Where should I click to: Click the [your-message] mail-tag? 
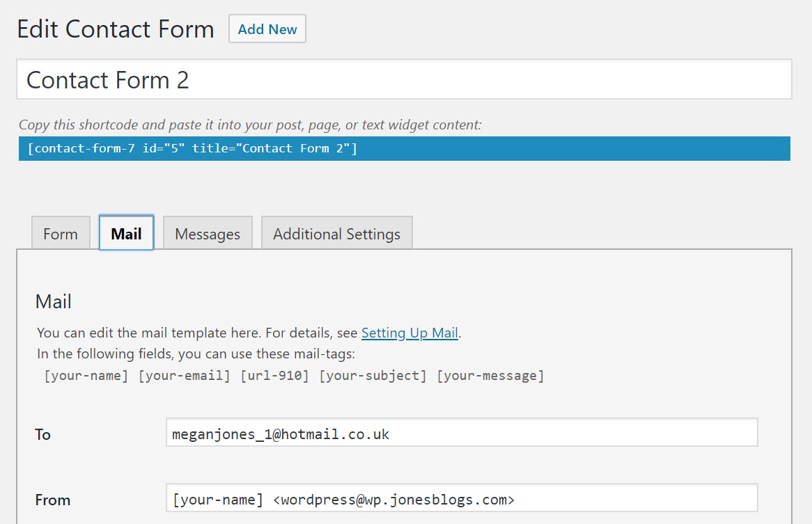pos(490,376)
